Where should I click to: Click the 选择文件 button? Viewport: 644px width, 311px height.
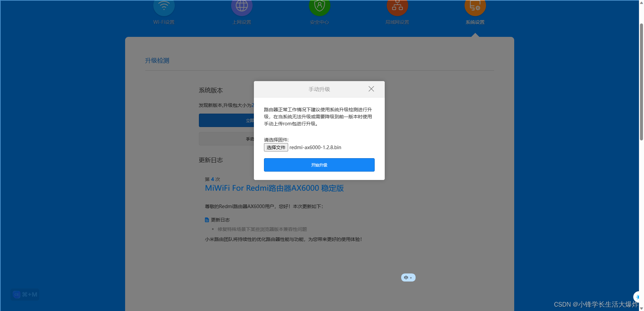[276, 147]
